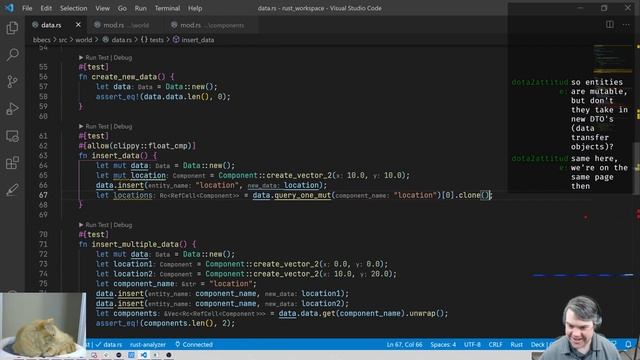
Task: Click insert_multiple_data function name
Action: 135,244
